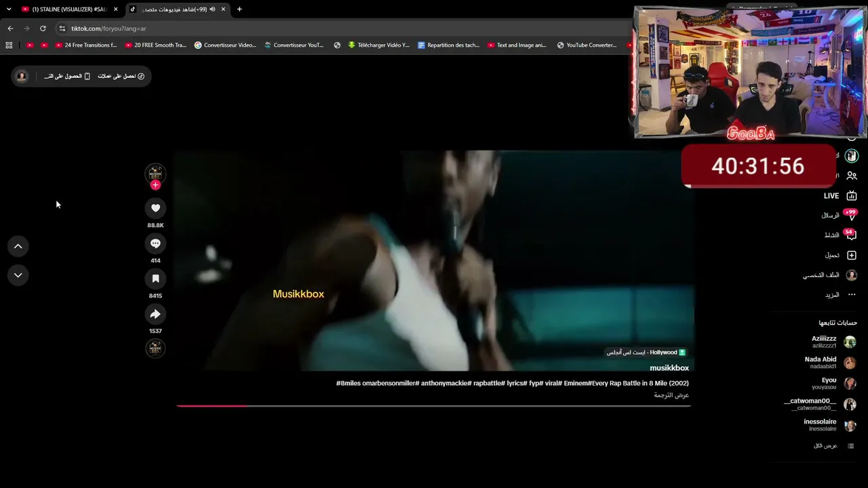Open the spinning music disc sound icon
Screen dimensions: 868x488
pyautogui.click(x=155, y=348)
